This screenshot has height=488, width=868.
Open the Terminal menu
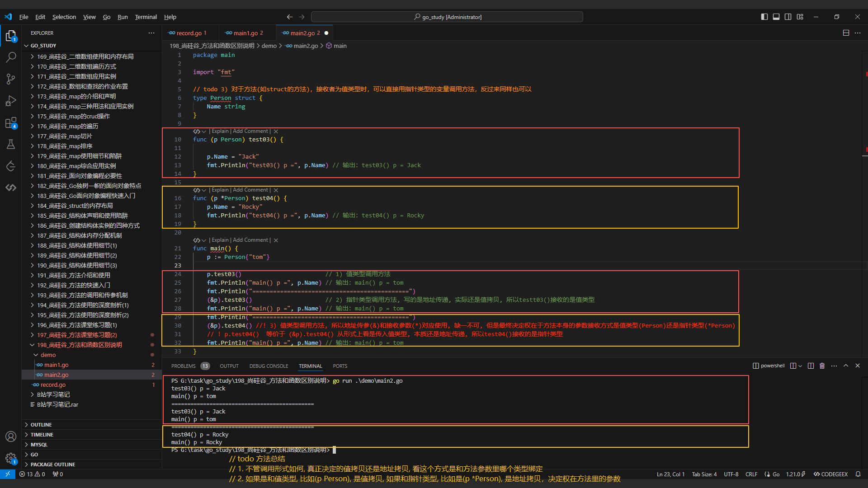146,17
